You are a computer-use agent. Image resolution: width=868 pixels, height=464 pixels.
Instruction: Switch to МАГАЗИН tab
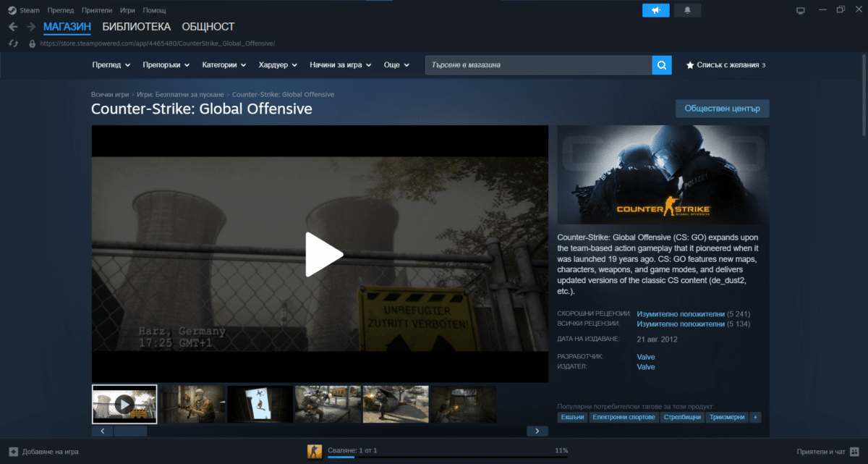(67, 28)
